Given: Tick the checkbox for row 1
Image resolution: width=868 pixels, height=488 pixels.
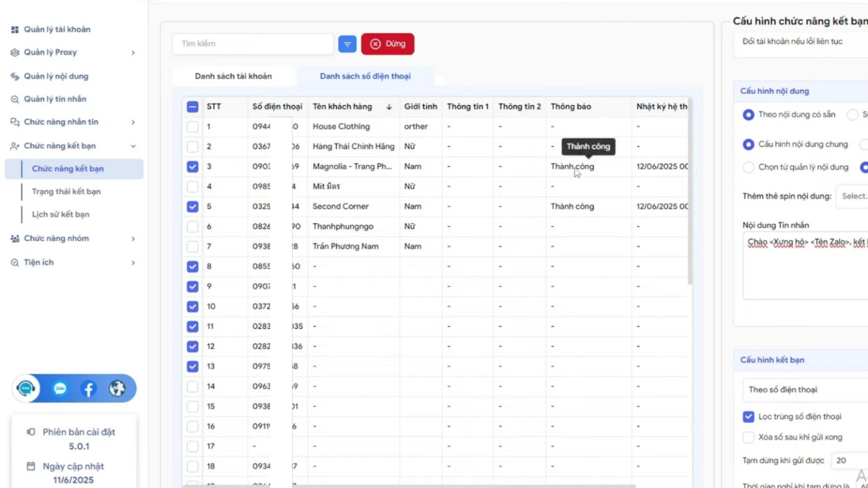Looking at the screenshot, I should 192,126.
